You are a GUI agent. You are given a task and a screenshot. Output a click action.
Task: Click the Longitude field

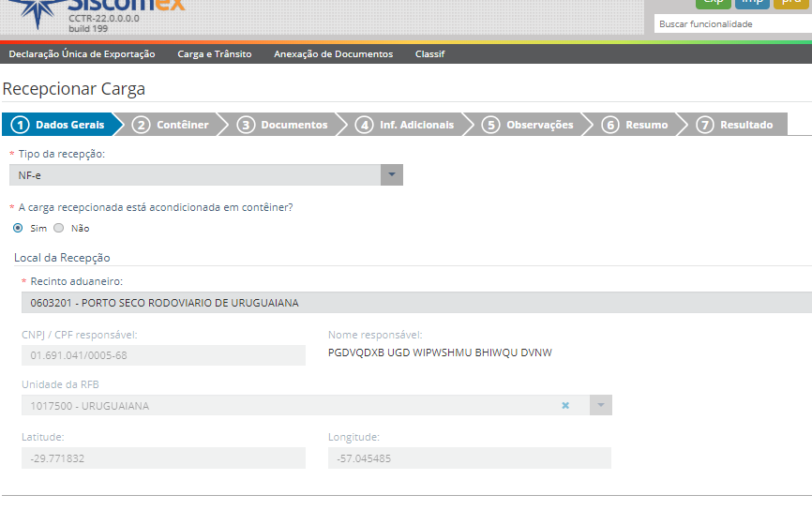(470, 458)
